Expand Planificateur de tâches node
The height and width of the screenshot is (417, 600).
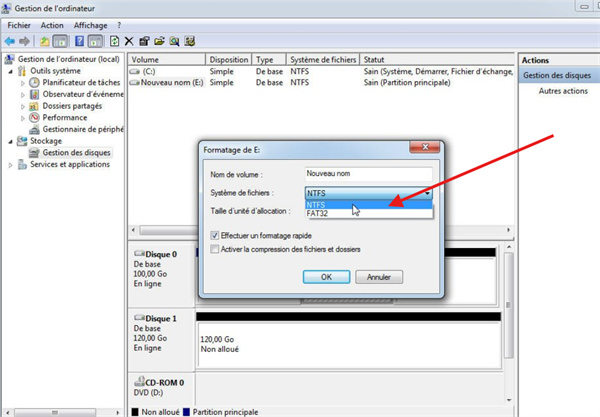point(23,83)
